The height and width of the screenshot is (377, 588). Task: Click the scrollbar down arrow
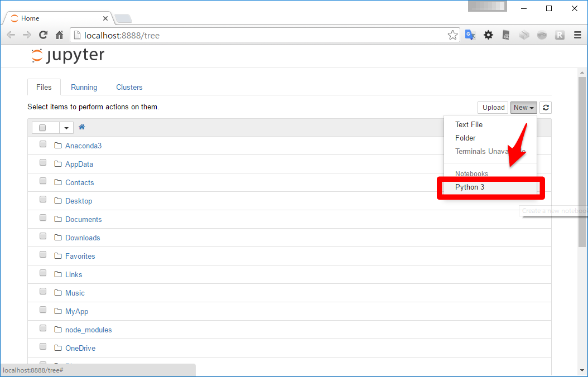pyautogui.click(x=582, y=370)
